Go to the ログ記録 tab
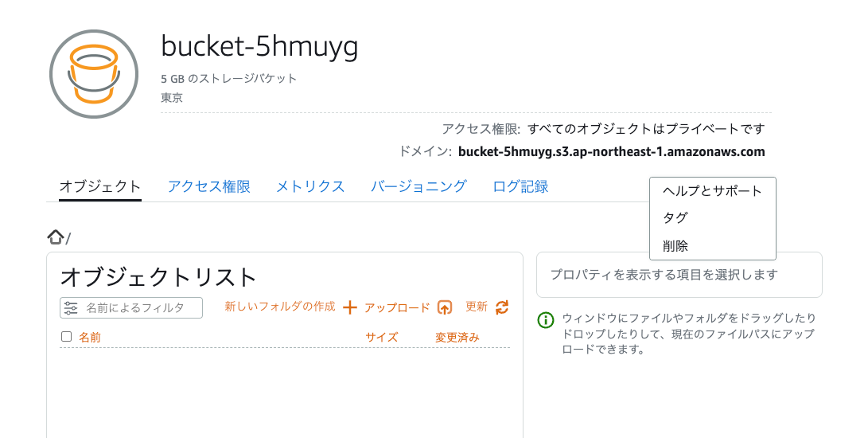The image size is (868, 438). coord(520,186)
